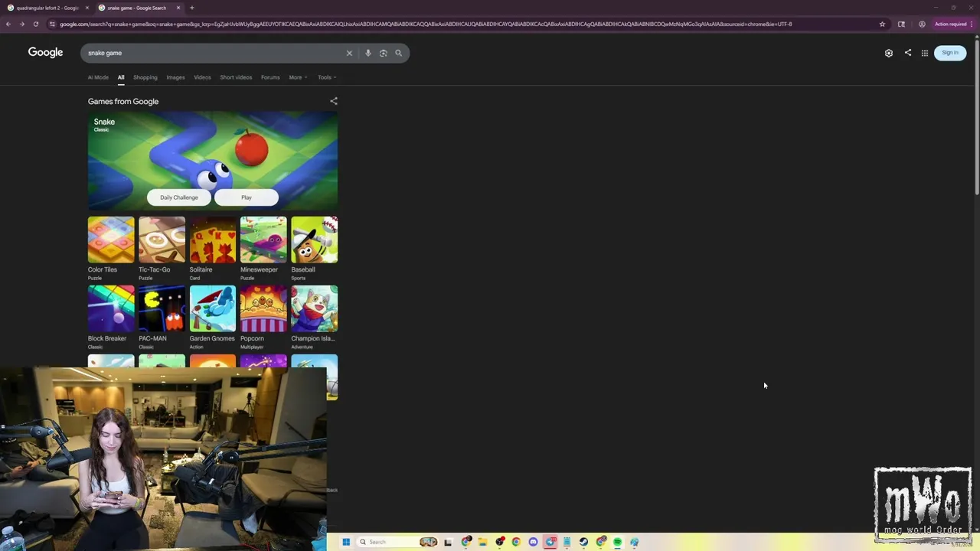
Task: Switch to the quadrangular browser tab
Action: [46, 8]
